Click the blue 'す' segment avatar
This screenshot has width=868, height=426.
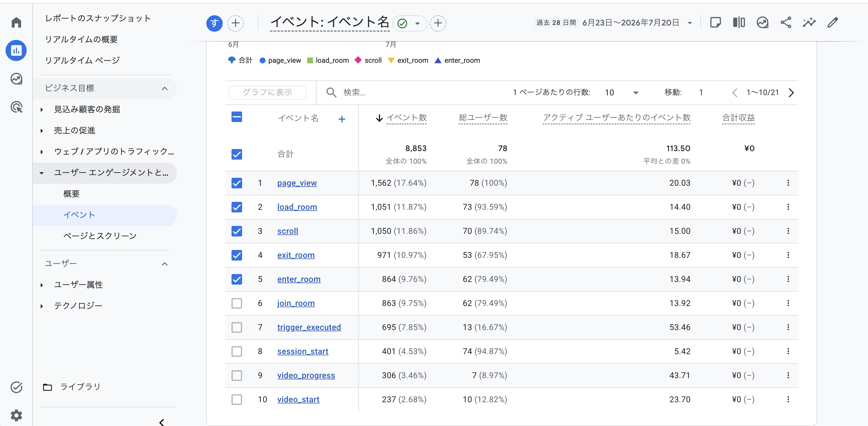pos(214,23)
